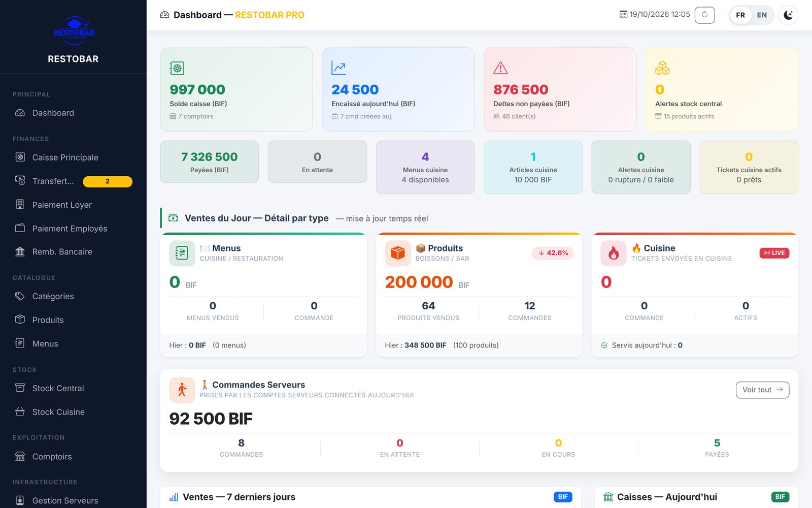Select the Menus cuisine card

(x=425, y=167)
